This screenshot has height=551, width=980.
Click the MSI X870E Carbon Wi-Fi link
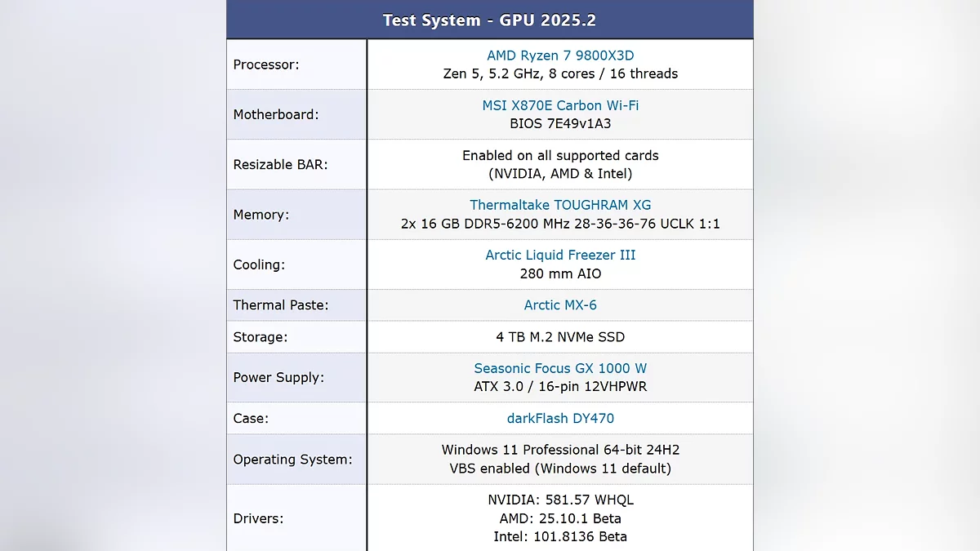click(560, 105)
